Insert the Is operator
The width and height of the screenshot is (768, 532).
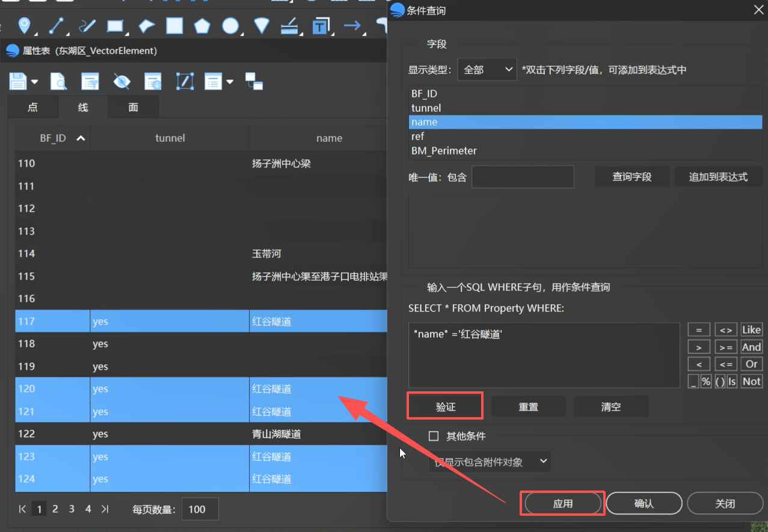tap(732, 382)
